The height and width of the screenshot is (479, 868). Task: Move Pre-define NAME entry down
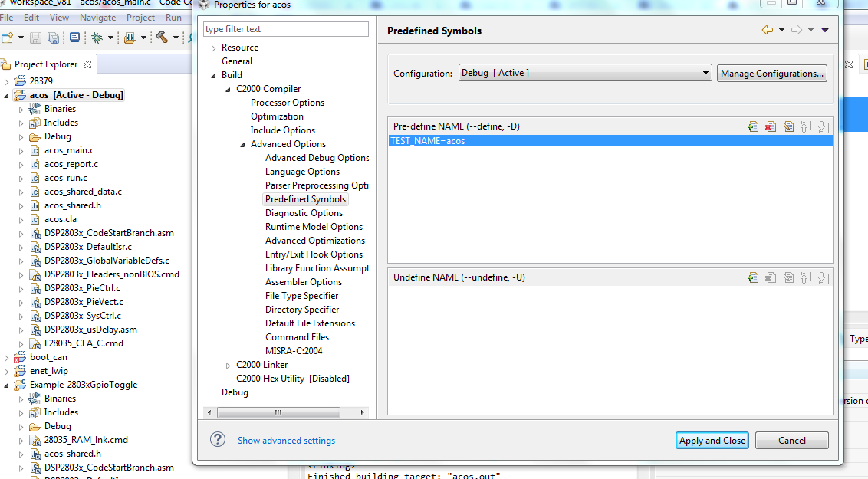822,126
